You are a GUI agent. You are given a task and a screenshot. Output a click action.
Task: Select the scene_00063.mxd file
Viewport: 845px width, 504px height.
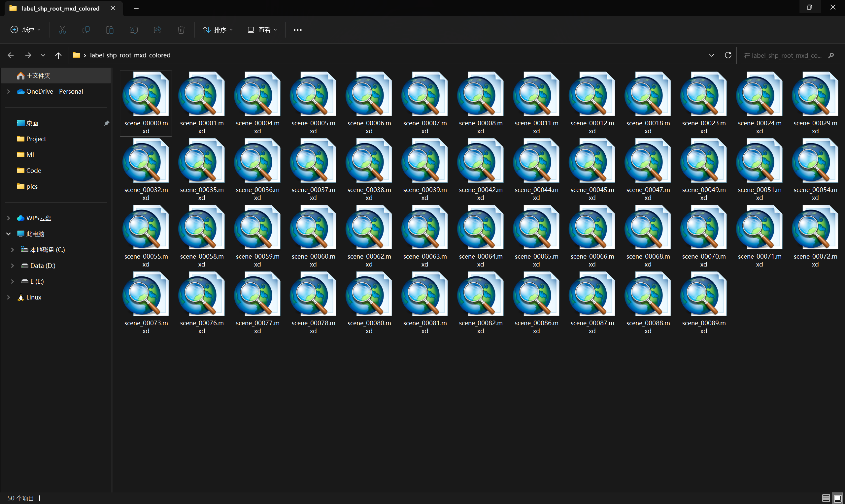point(425,236)
